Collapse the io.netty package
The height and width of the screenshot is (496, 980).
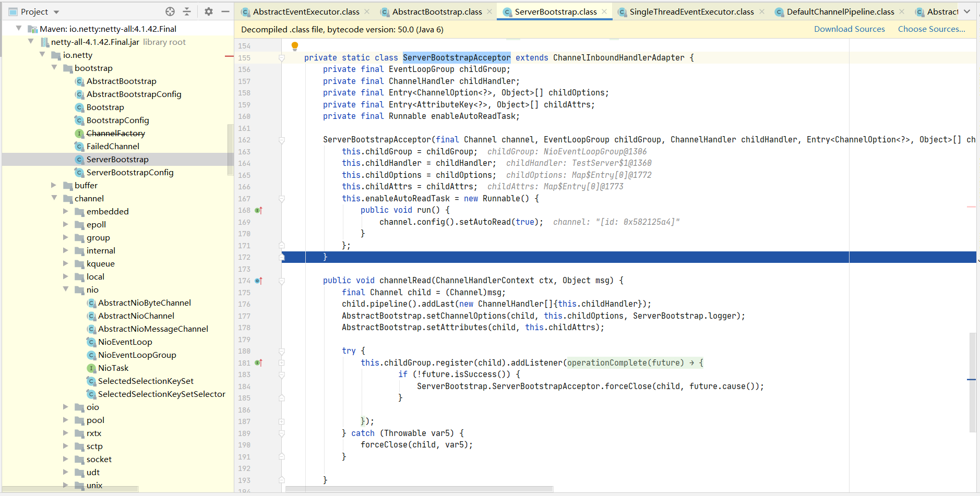click(42, 54)
